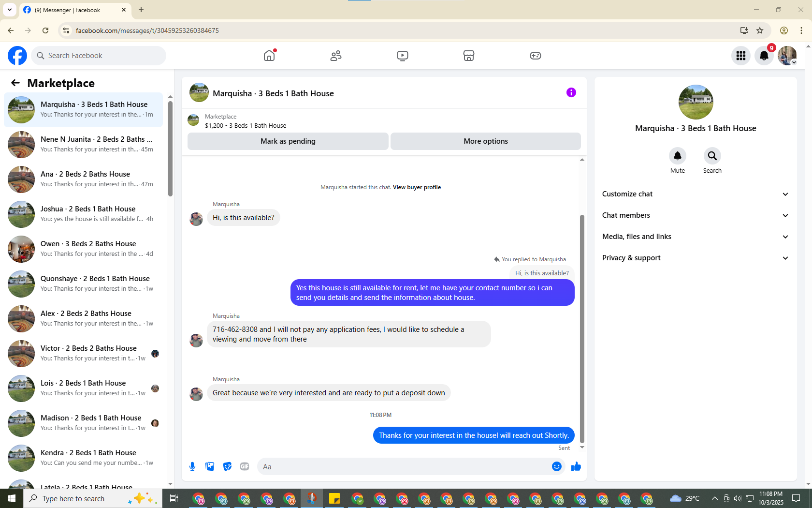The height and width of the screenshot is (508, 812).
Task: Click the Search Facebook field
Action: pos(99,56)
